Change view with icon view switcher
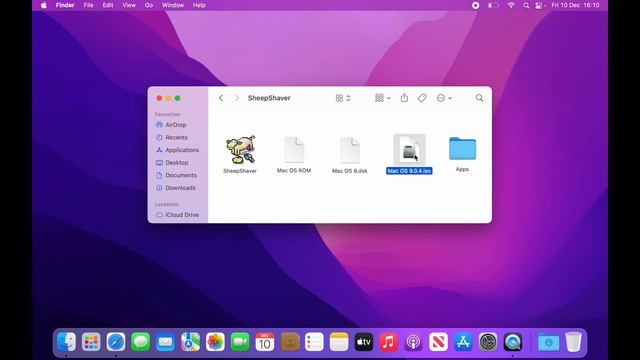The width and height of the screenshot is (640, 360). [x=343, y=98]
